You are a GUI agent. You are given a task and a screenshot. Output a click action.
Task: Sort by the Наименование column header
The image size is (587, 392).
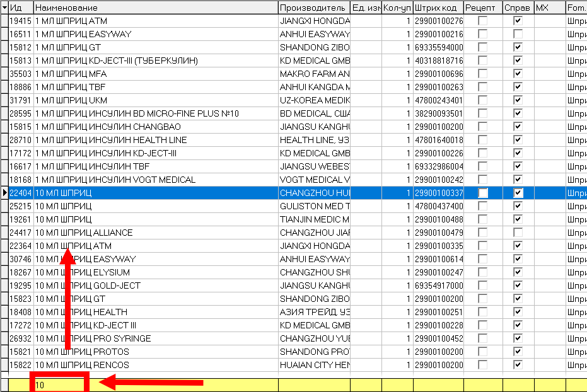(156, 8)
